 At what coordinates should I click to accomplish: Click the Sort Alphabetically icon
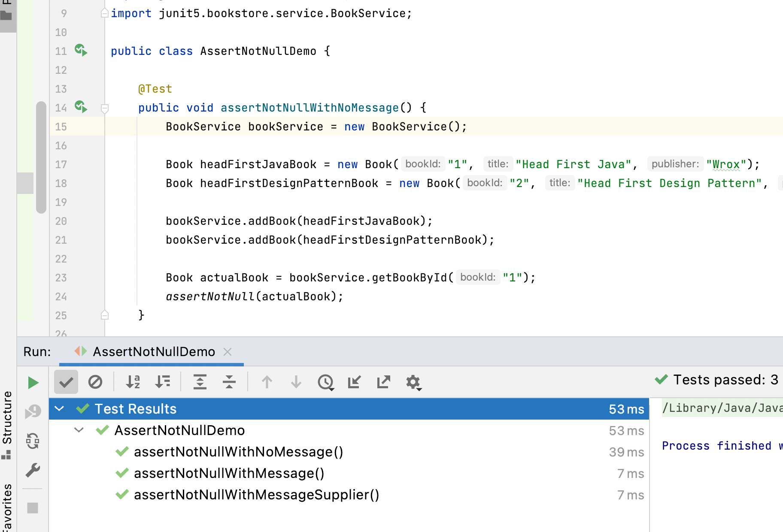pos(133,381)
